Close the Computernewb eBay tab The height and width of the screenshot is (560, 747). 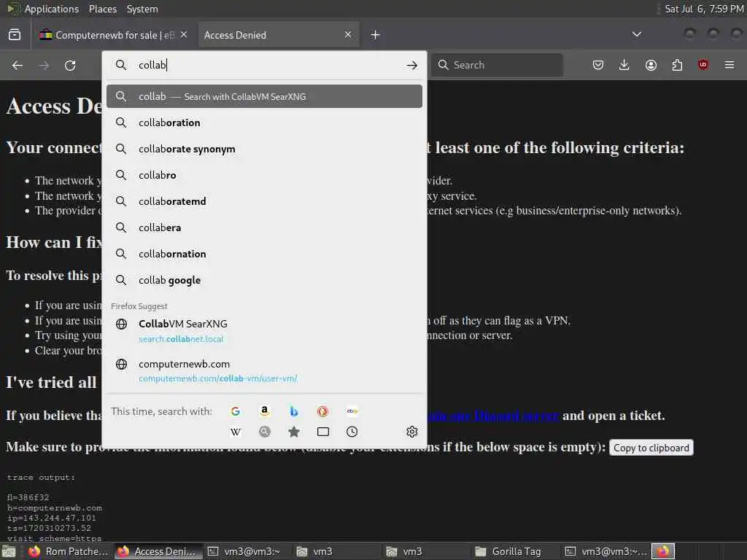(184, 35)
